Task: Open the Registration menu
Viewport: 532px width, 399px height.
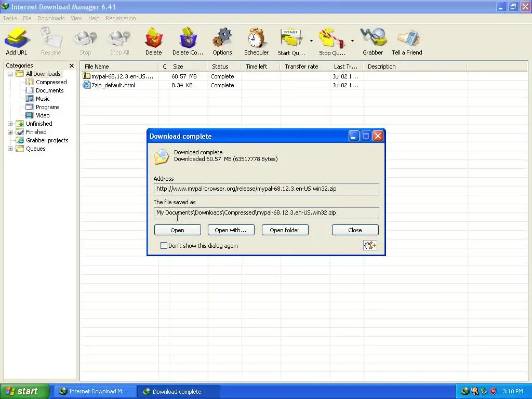Action: pos(121,18)
